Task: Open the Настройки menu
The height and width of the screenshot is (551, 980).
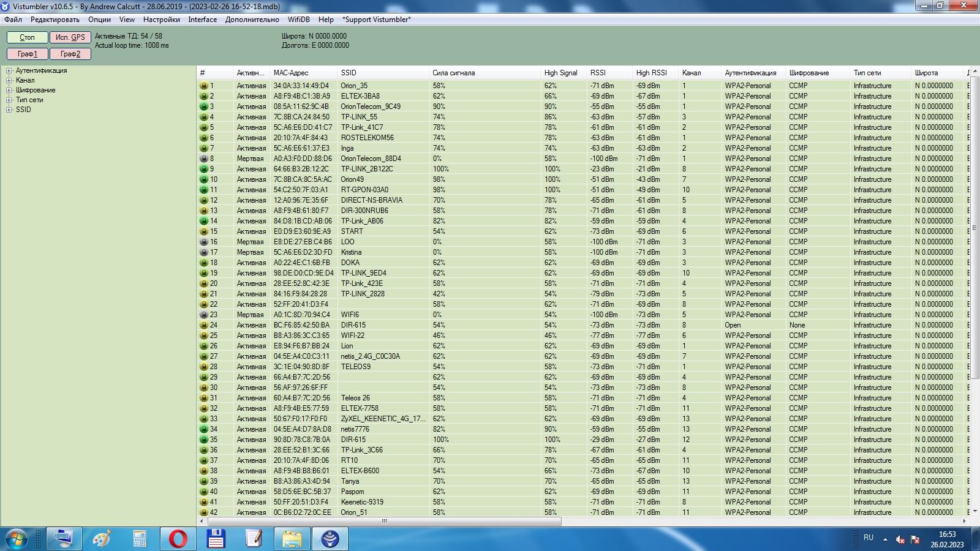Action: [162, 20]
